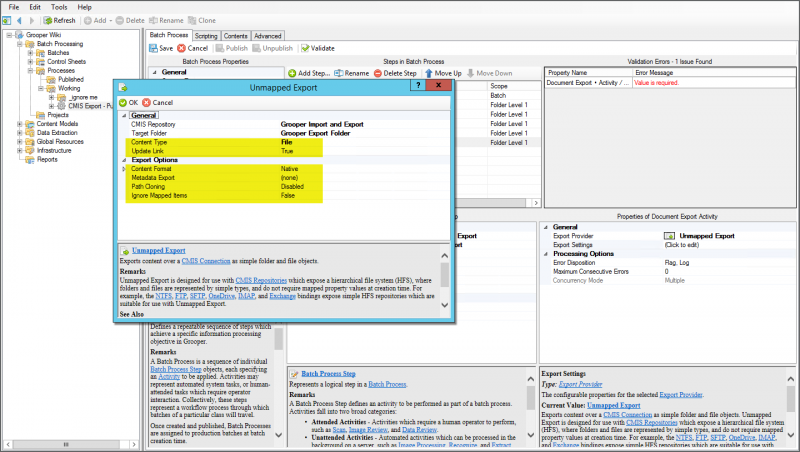Collapse the Batch Processing tree node
Screen dimensions: 800x452
click(19, 44)
